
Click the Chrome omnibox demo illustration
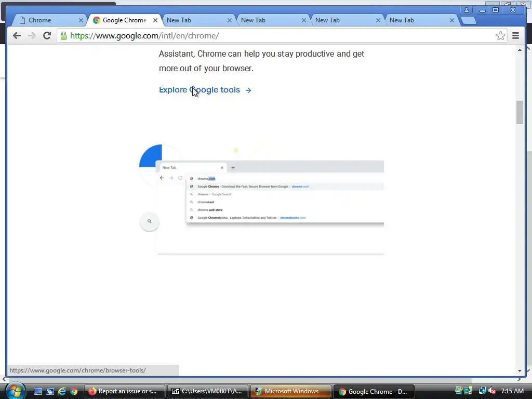tap(261, 199)
